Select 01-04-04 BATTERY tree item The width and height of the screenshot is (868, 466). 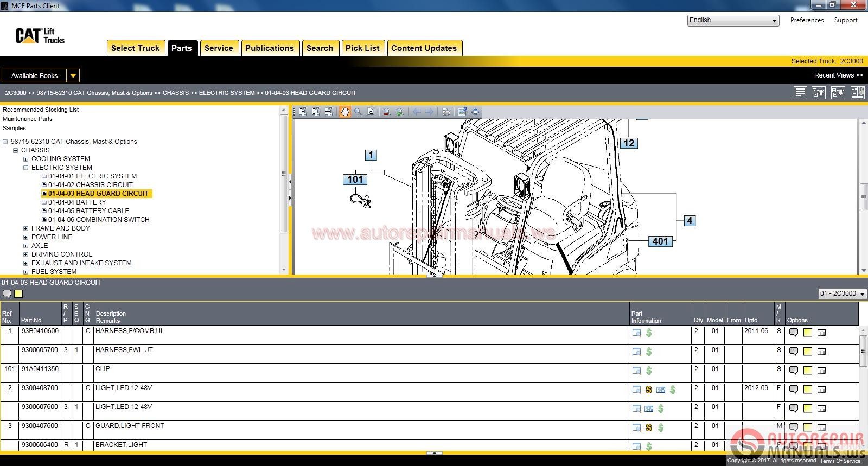coord(77,202)
